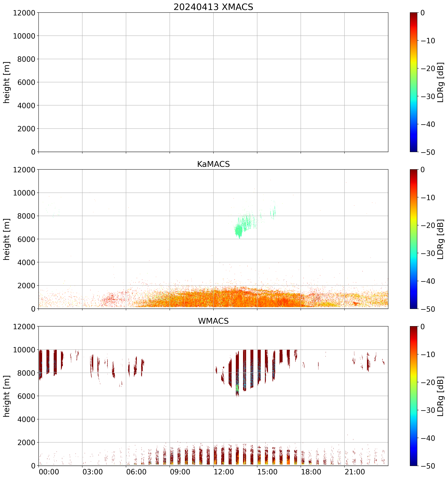Click the -10 tick on XMACS colorbar
This screenshot has height=479, width=448.
428,41
